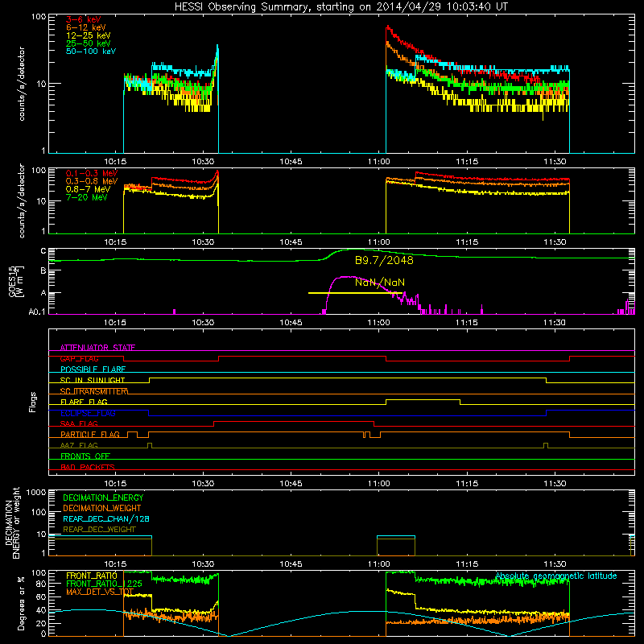
Task: Select the magenta 'ATTENUATOR_STATE' flag label
Action: pyautogui.click(x=97, y=348)
